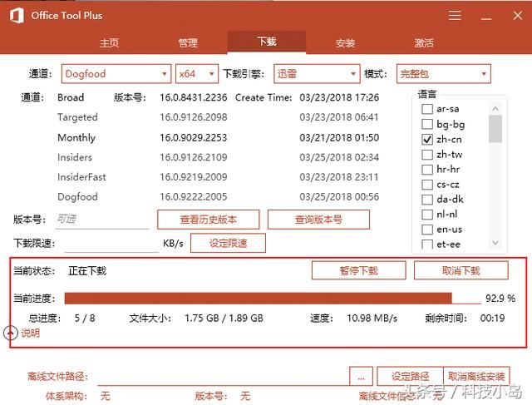Image resolution: width=532 pixels, height=405 pixels.
Task: Open the 迅雷 download engine dropdown
Action: (317, 74)
